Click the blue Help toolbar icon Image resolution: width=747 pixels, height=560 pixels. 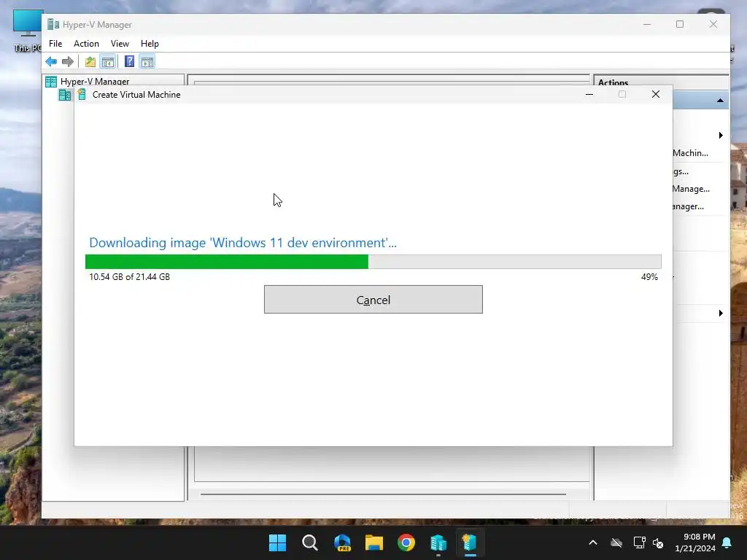point(129,61)
